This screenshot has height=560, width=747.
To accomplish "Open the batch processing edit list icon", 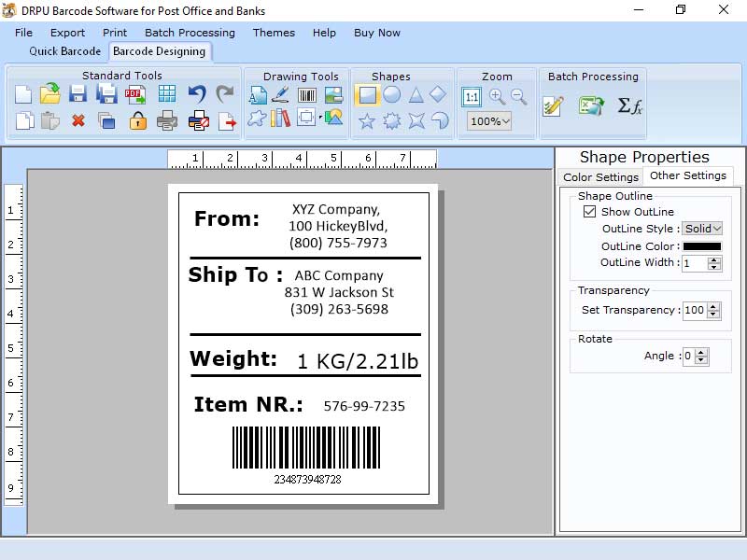I will (553, 105).
